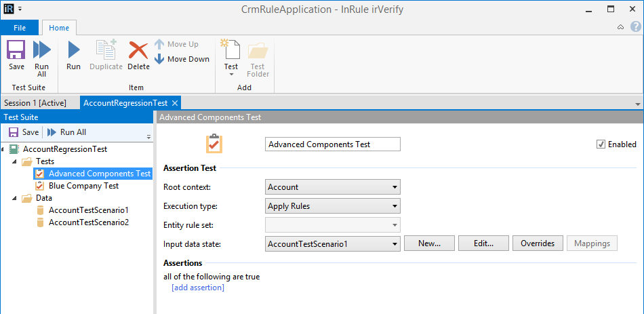Save from the Test Suite panel toolbar
644x314 pixels.
coord(24,132)
